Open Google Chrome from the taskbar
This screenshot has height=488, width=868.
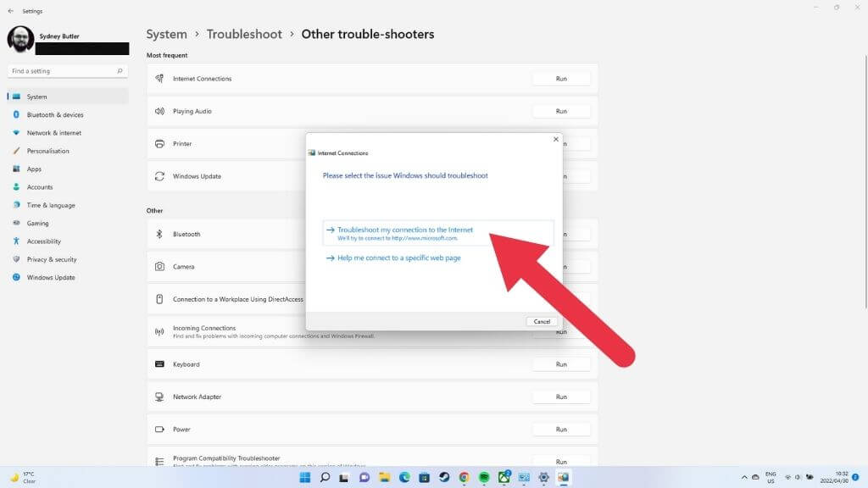click(464, 478)
